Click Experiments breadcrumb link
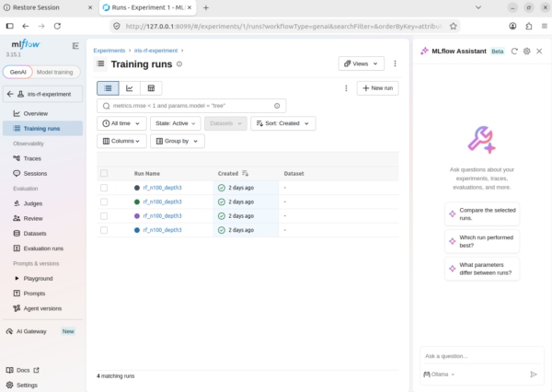The height and width of the screenshot is (392, 552). tap(109, 51)
